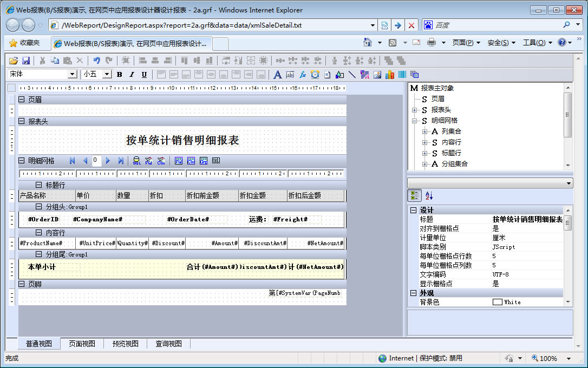
Task: Click the open report folder icon
Action: point(14,61)
